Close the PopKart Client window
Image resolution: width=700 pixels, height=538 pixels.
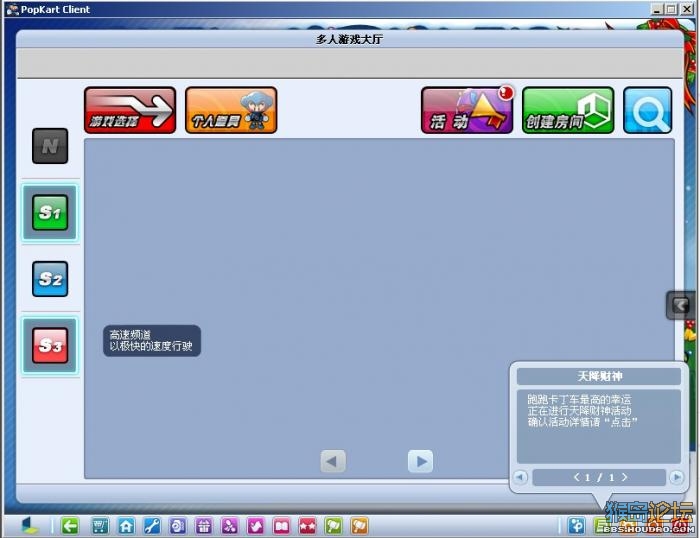coord(687,9)
